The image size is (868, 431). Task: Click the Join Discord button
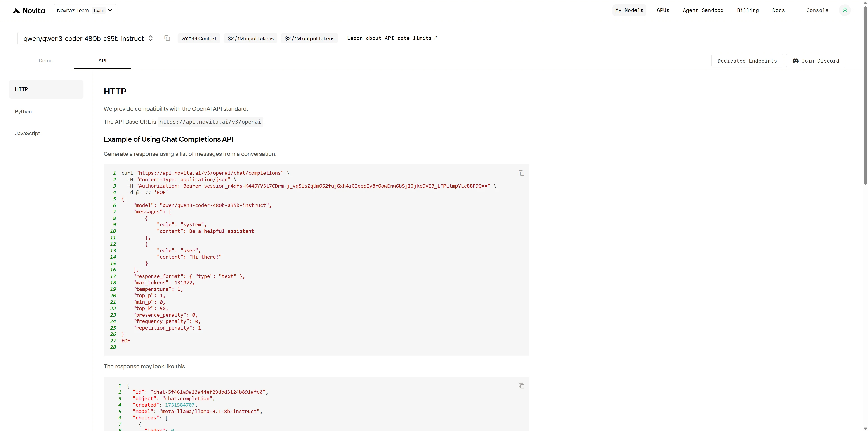[x=815, y=61]
